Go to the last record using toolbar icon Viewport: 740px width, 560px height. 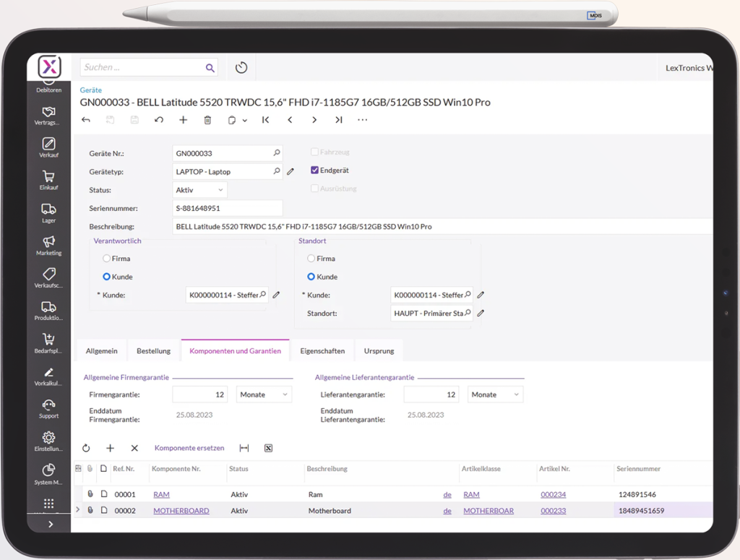[x=338, y=120]
